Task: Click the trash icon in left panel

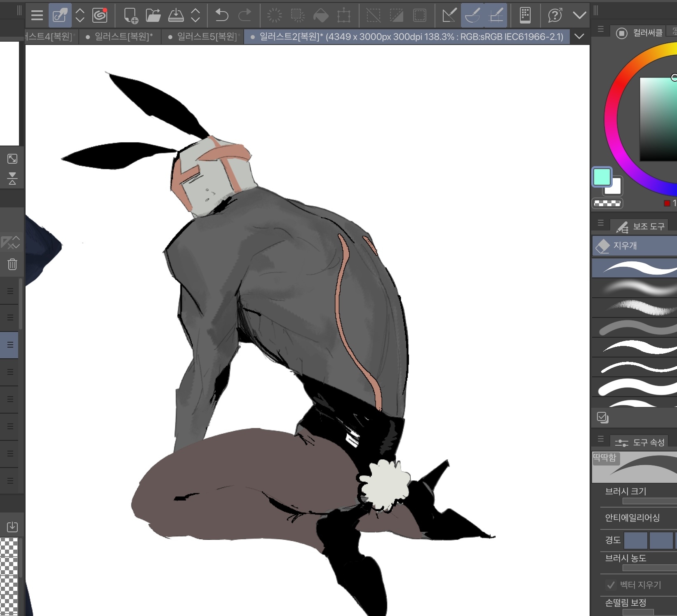Action: (12, 264)
